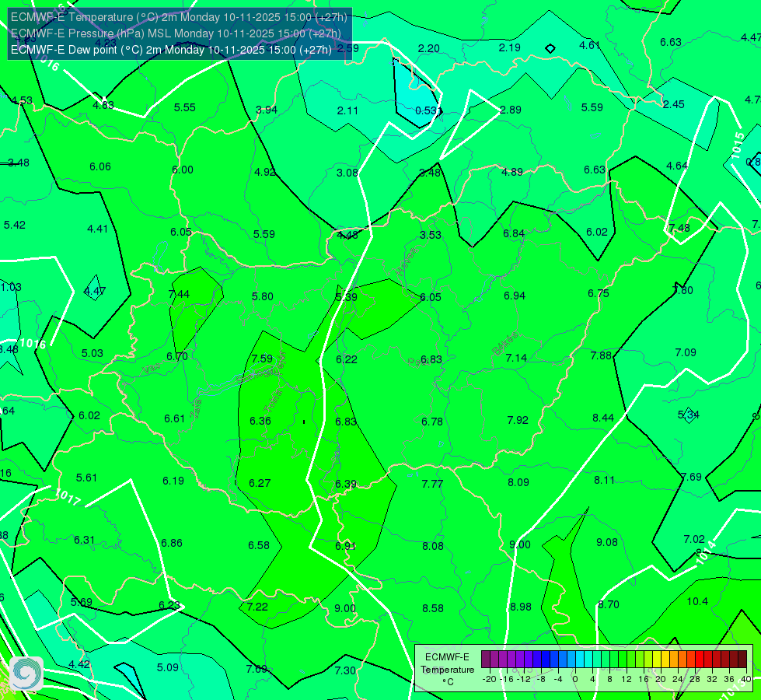
Task: Click the 7.77 grid value
Action: [x=432, y=484]
